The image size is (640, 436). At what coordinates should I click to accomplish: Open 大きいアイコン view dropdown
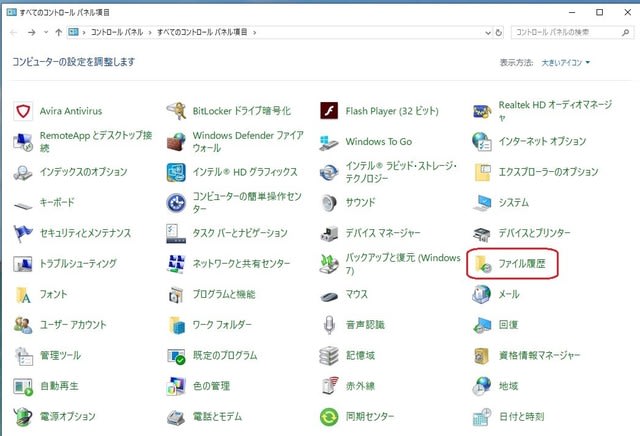pyautogui.click(x=566, y=63)
